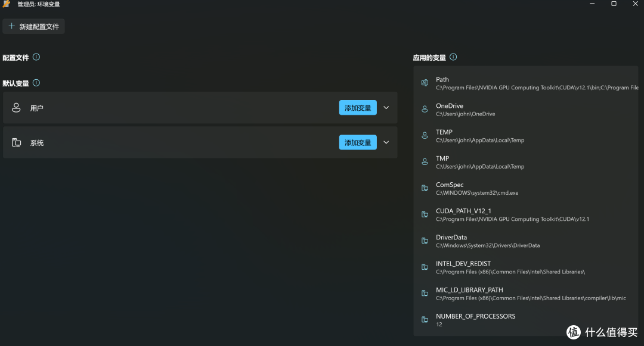Select the INTEL_DEV_REDIST variable entry

click(x=525, y=267)
